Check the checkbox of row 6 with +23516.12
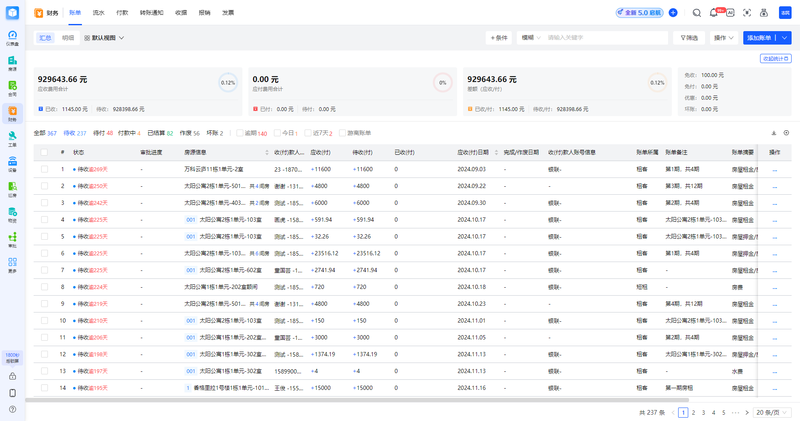 44,254
